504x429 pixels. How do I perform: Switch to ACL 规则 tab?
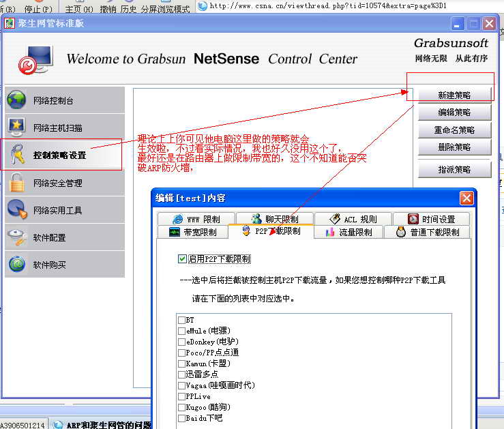coord(353,219)
